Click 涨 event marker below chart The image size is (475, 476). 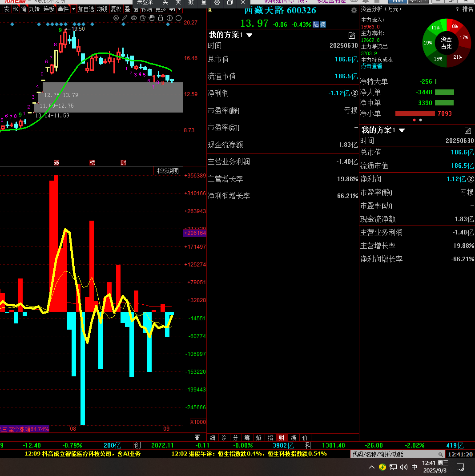point(57,163)
